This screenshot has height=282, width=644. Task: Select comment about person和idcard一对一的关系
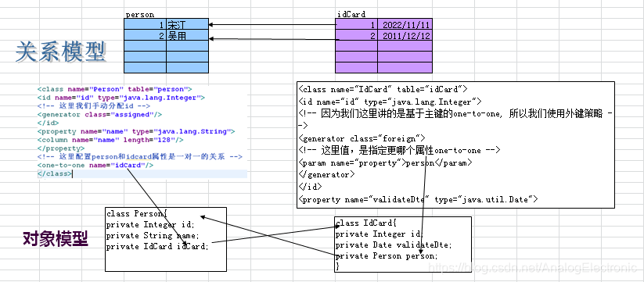pos(139,157)
